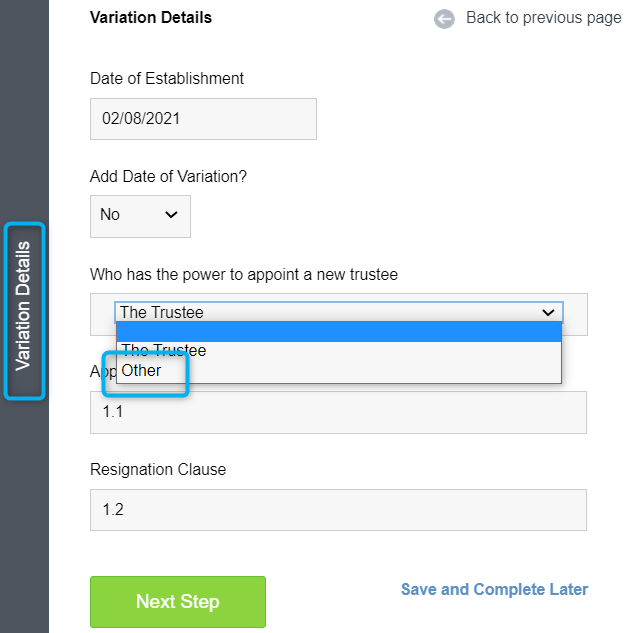Go back to previous page link
634x633 pixels.
pyautogui.click(x=543, y=18)
